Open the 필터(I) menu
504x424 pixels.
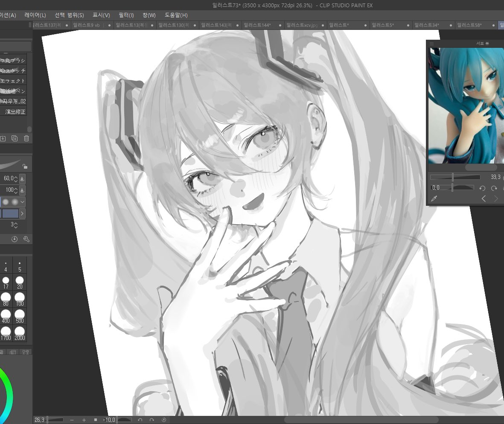(x=126, y=15)
